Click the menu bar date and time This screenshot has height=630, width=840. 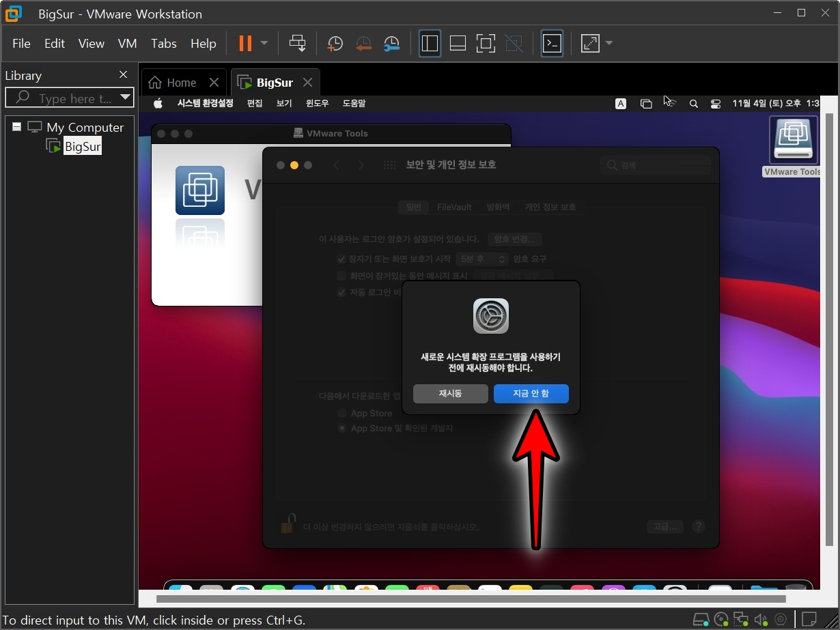pyautogui.click(x=775, y=103)
